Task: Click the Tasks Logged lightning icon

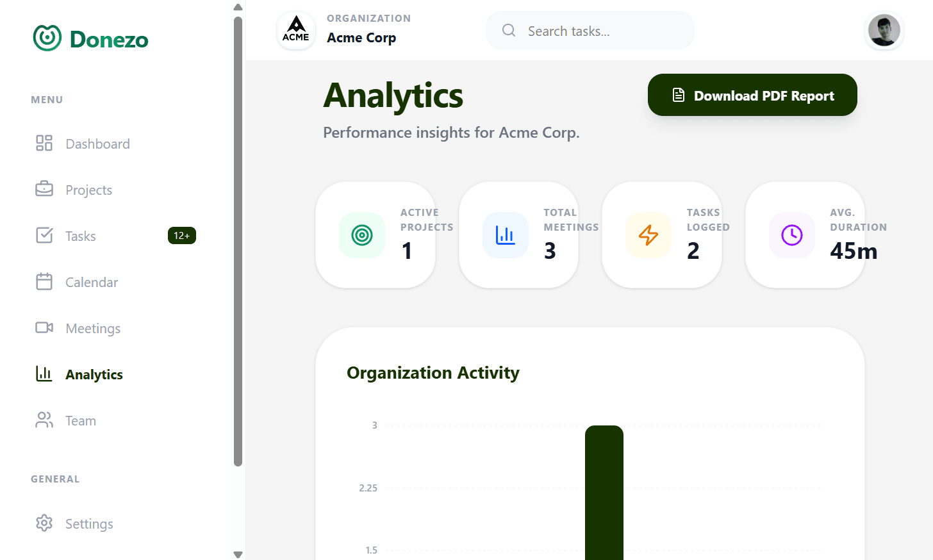Action: pos(648,235)
